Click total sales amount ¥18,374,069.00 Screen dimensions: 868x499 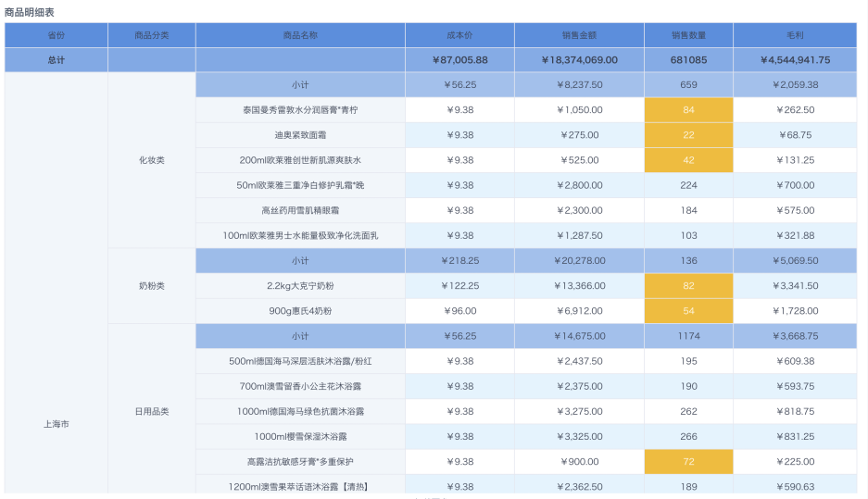tap(579, 60)
